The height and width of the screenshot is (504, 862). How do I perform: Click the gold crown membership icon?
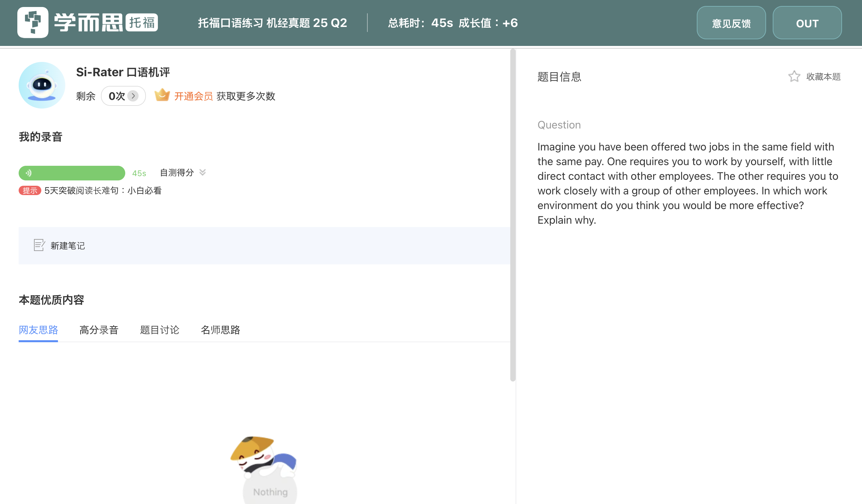pyautogui.click(x=162, y=95)
